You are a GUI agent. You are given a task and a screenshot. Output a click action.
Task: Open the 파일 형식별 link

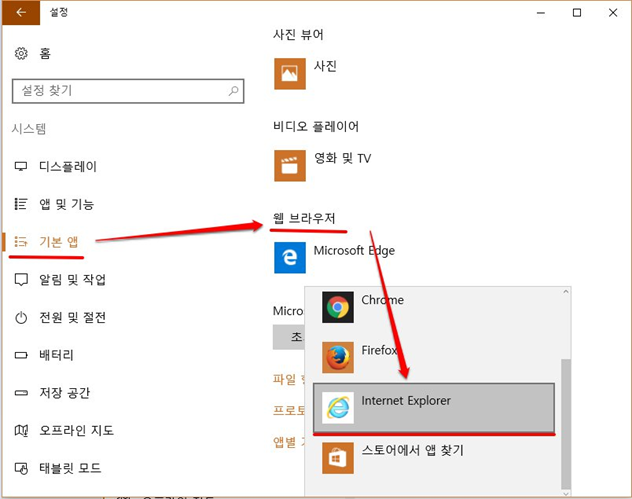pyautogui.click(x=289, y=379)
